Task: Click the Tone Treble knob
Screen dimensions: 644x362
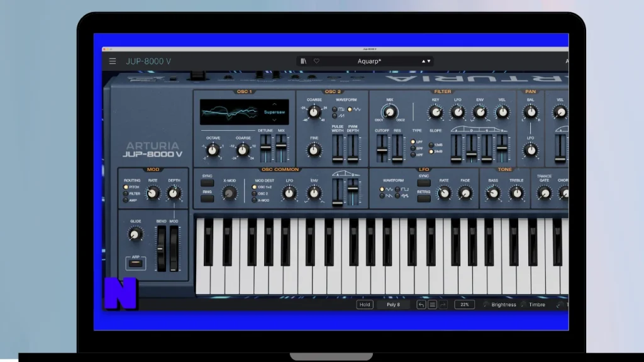Action: click(x=516, y=193)
